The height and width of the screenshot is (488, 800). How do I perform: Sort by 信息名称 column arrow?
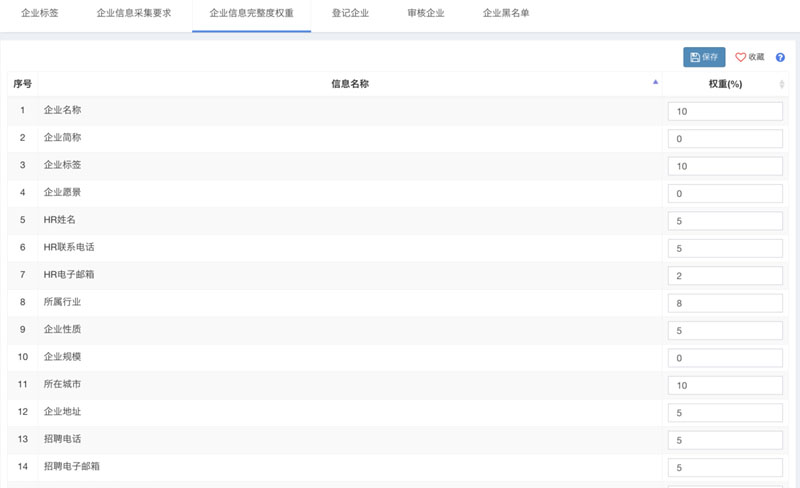click(x=655, y=84)
